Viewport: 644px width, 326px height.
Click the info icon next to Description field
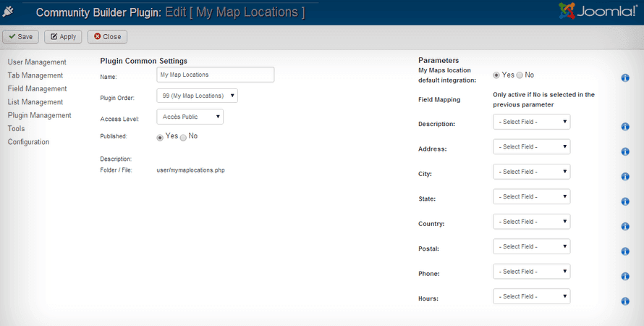pos(624,127)
